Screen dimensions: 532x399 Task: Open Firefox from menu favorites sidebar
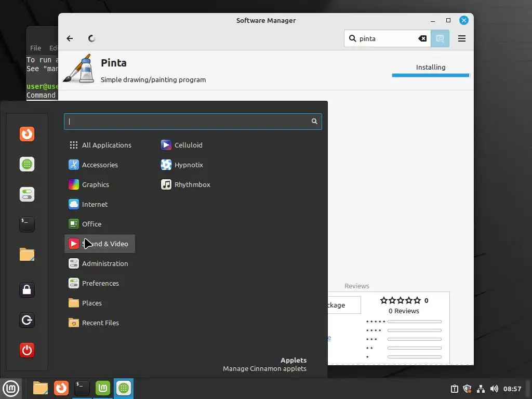click(x=27, y=134)
